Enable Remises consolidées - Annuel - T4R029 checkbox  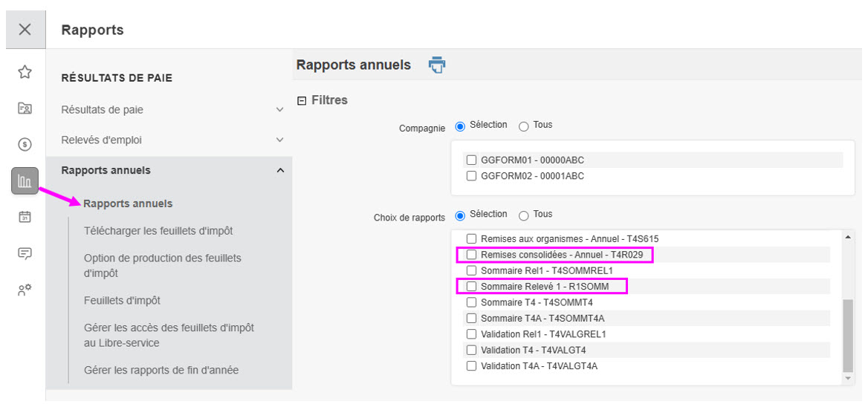(471, 255)
